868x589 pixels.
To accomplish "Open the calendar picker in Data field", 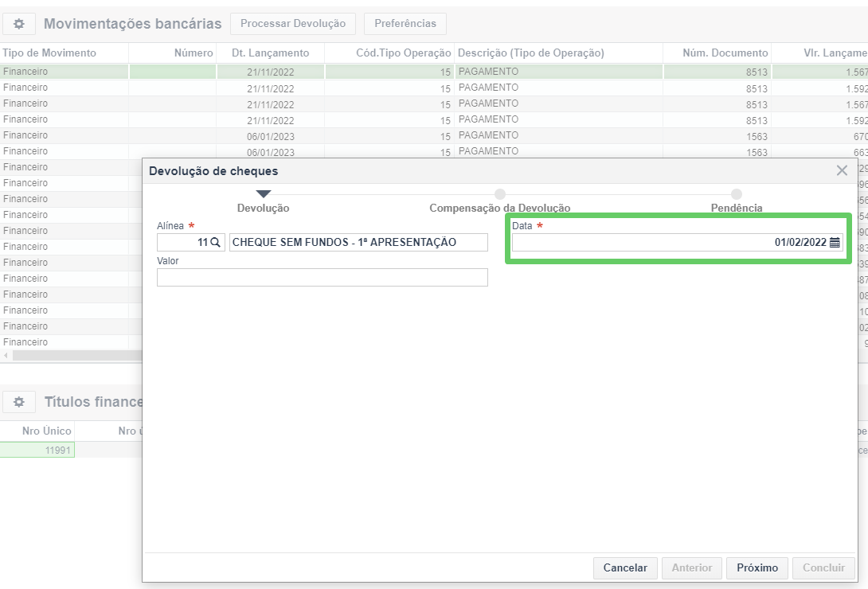I will point(835,243).
